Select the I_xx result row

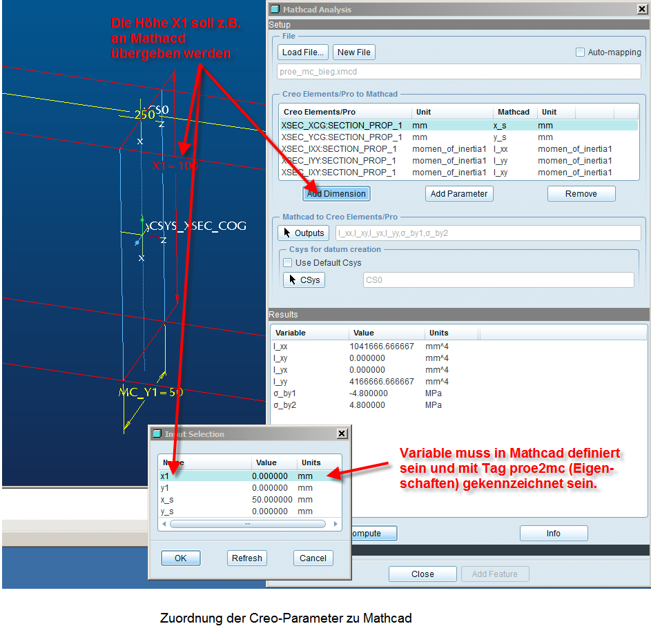(x=459, y=347)
